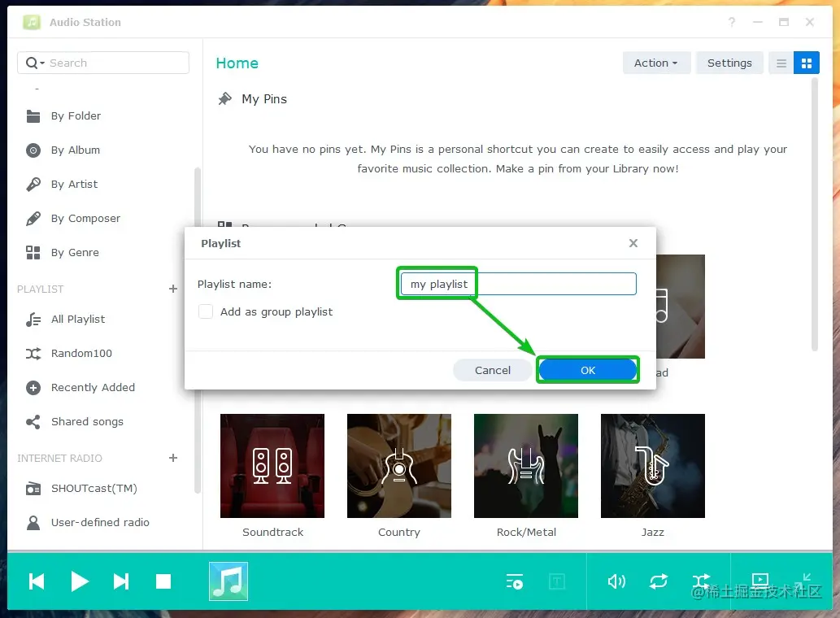This screenshot has height=618, width=840.
Task: Click the PLAYLIST section label
Action: [40, 289]
